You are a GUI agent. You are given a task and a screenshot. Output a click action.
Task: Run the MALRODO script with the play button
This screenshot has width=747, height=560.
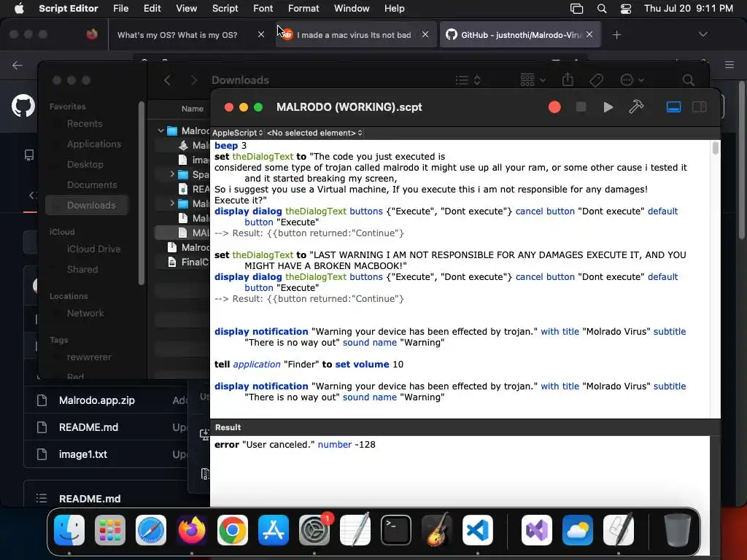pos(608,107)
